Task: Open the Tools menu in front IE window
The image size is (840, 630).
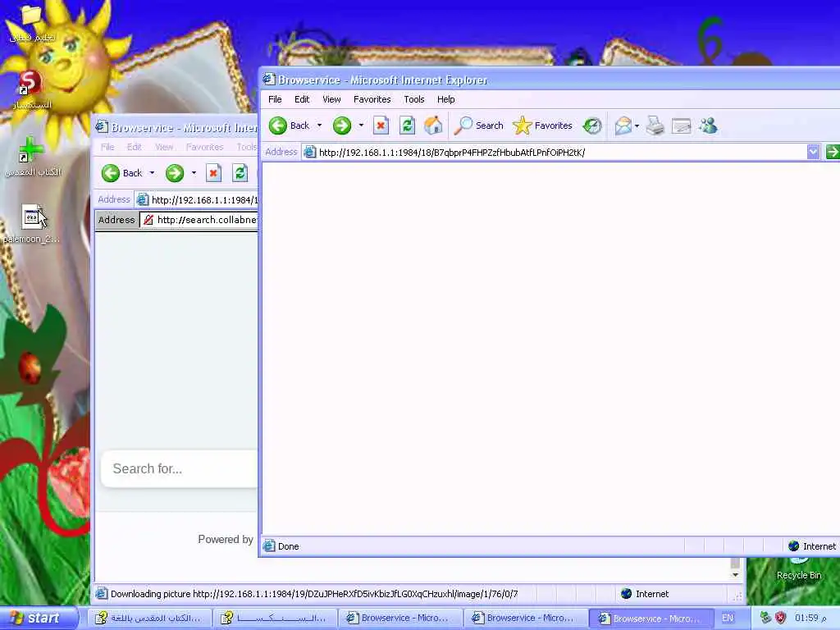Action: click(x=414, y=99)
